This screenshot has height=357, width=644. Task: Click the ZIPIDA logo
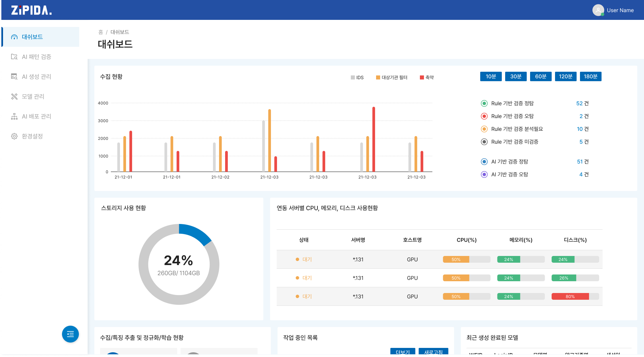point(31,10)
